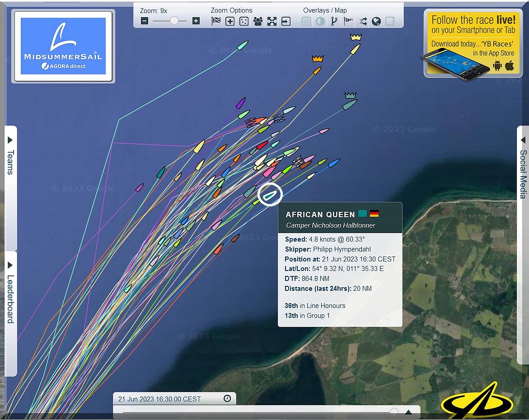Click the checkered flag zoom option icon
529x420 pixels.
216,21
